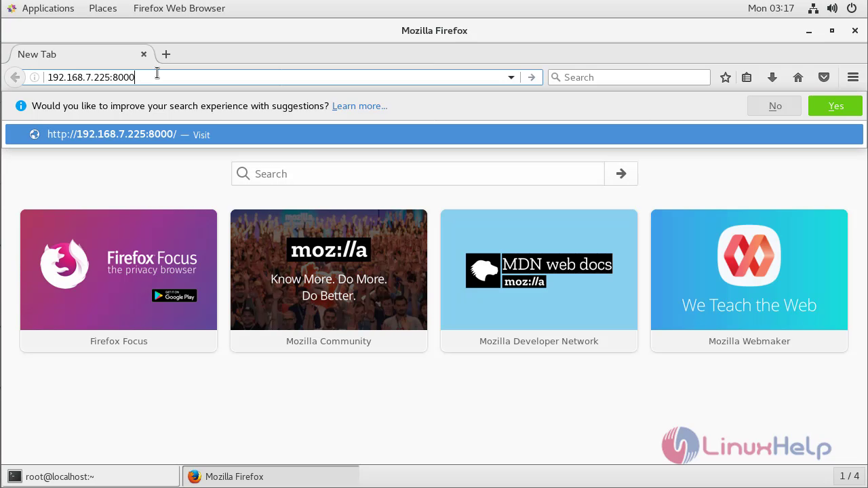Click the 1 / 4 workspace switcher
Screen dimensions: 868x488
coord(849,476)
